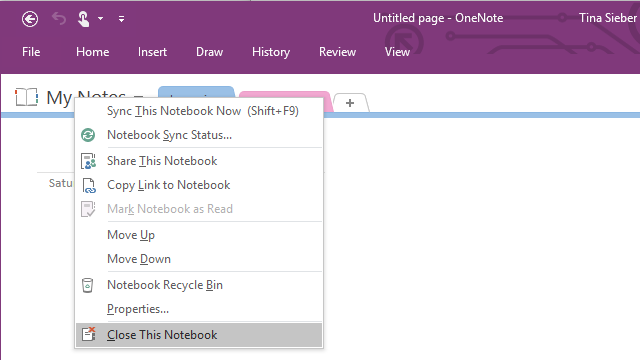Viewport: 640px width, 360px height.
Task: Click the Tina Sieber account name
Action: point(608,18)
